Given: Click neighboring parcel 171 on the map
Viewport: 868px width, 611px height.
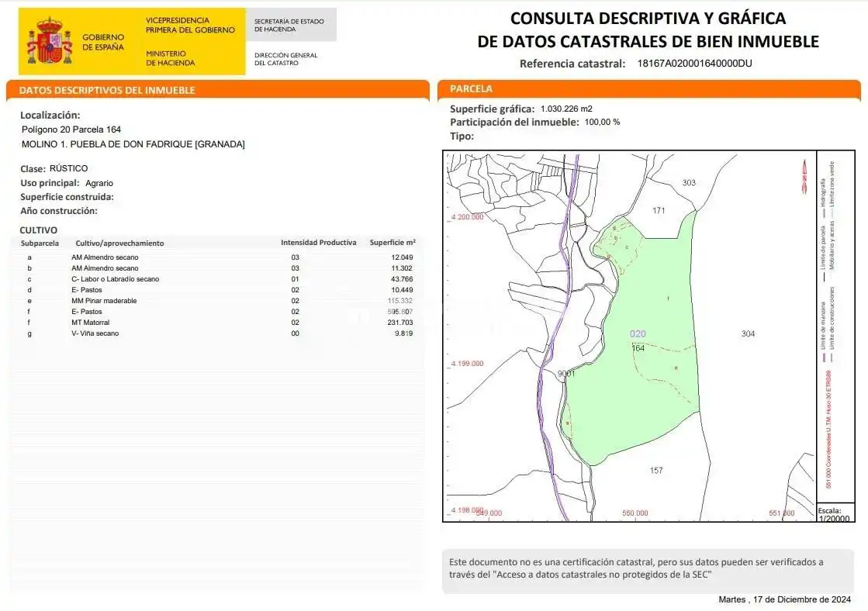Looking at the screenshot, I should (x=659, y=210).
